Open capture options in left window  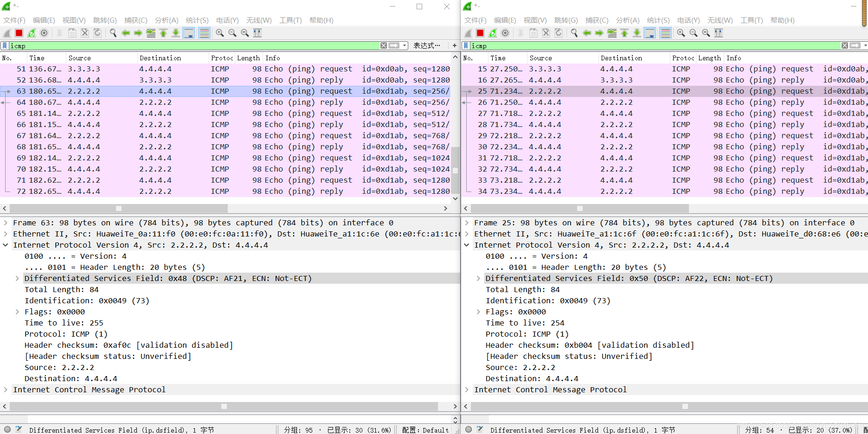click(44, 33)
